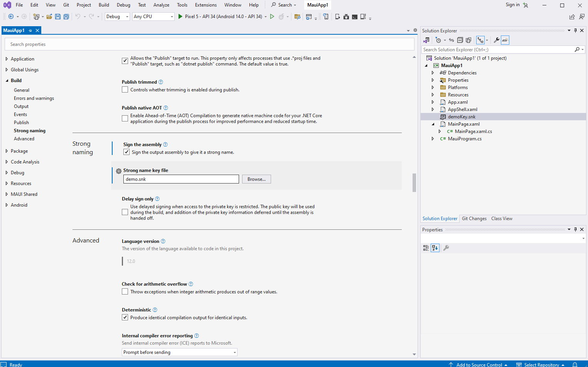
Task: Open Solution Explorer Properties wrench icon
Action: click(x=496, y=40)
